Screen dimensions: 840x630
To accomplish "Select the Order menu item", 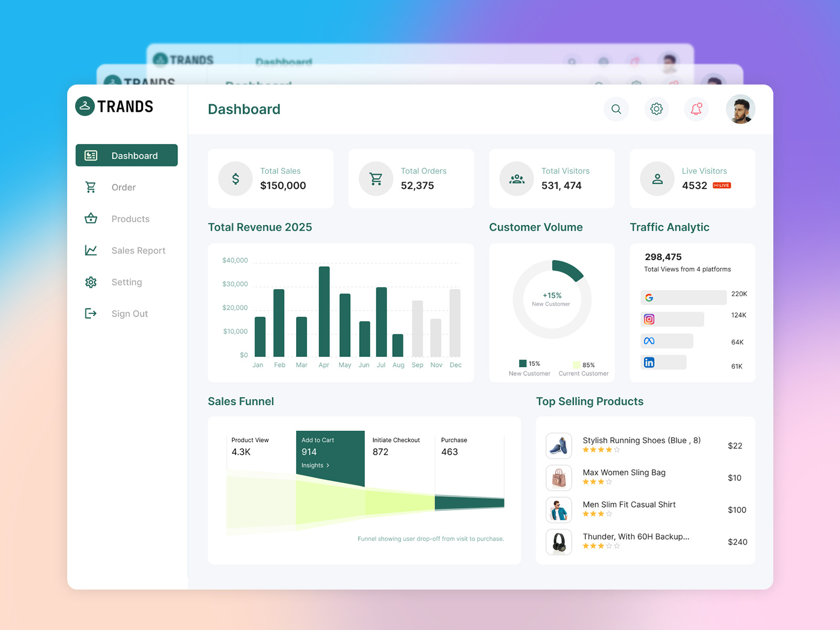I will [x=123, y=187].
